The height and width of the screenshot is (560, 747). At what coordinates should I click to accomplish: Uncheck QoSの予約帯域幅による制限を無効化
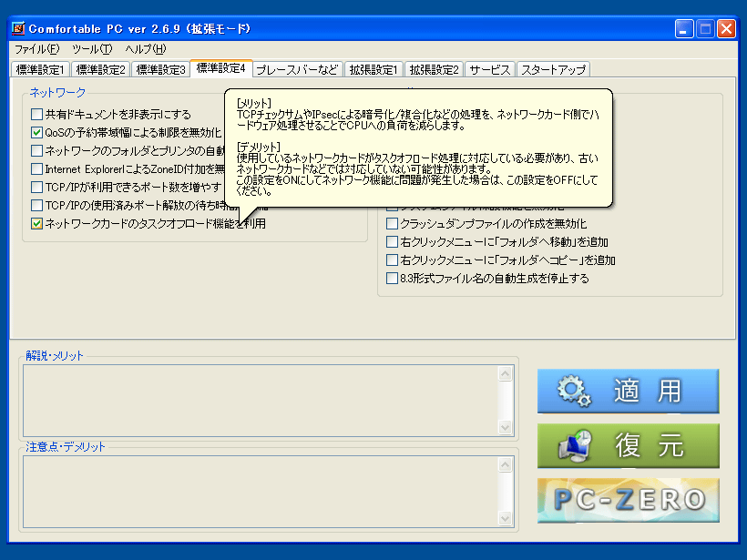(36, 132)
